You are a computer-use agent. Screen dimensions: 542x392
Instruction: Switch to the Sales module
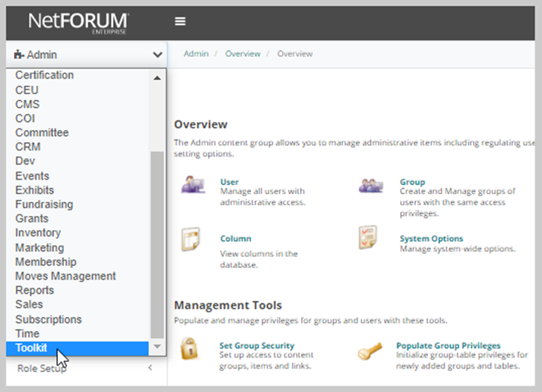(29, 304)
